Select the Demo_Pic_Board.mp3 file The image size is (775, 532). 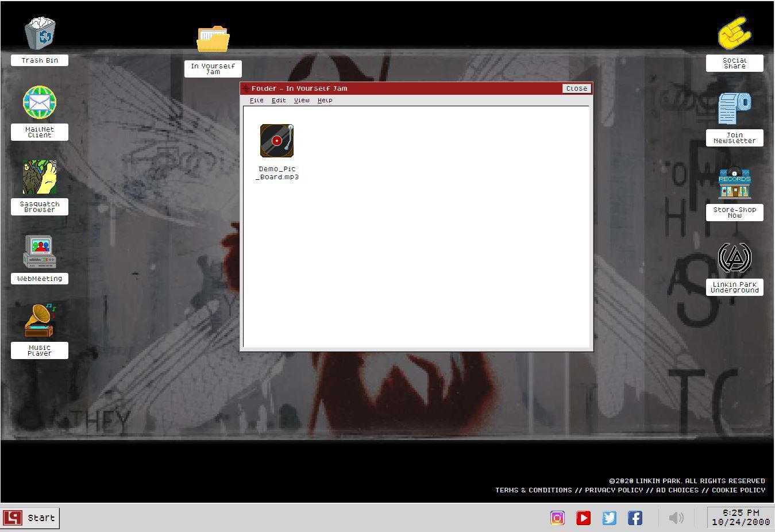coord(277,141)
